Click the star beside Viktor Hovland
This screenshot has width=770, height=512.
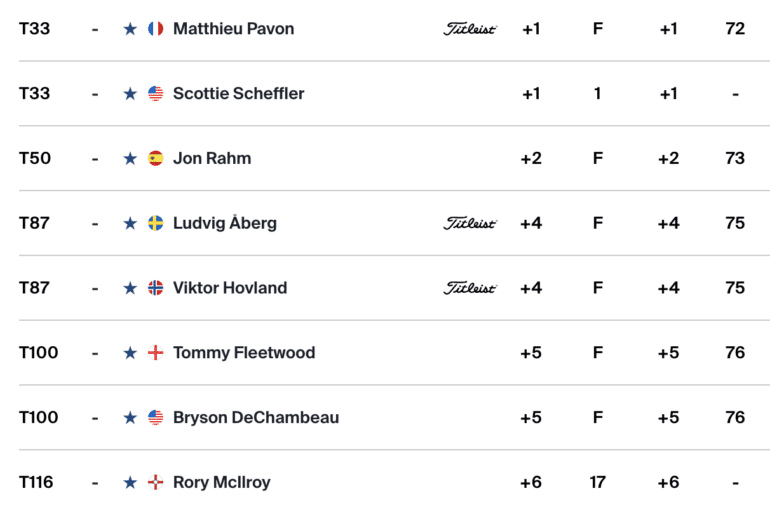[130, 288]
